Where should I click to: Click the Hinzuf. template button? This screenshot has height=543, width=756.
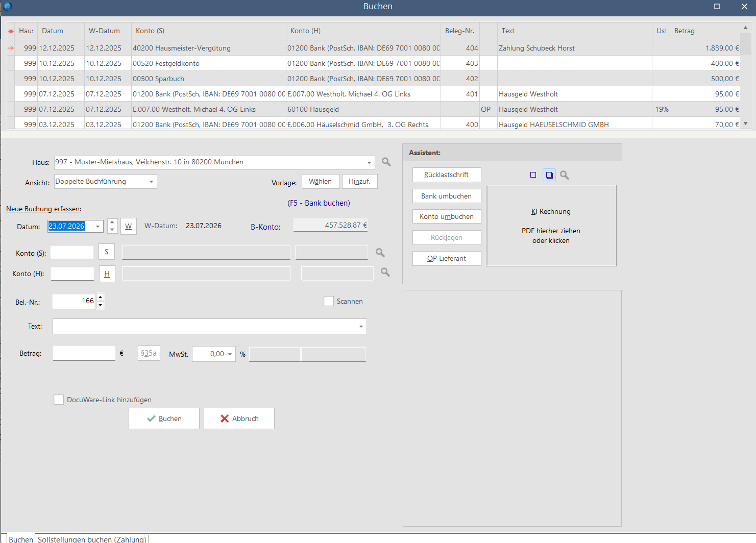[x=360, y=182]
